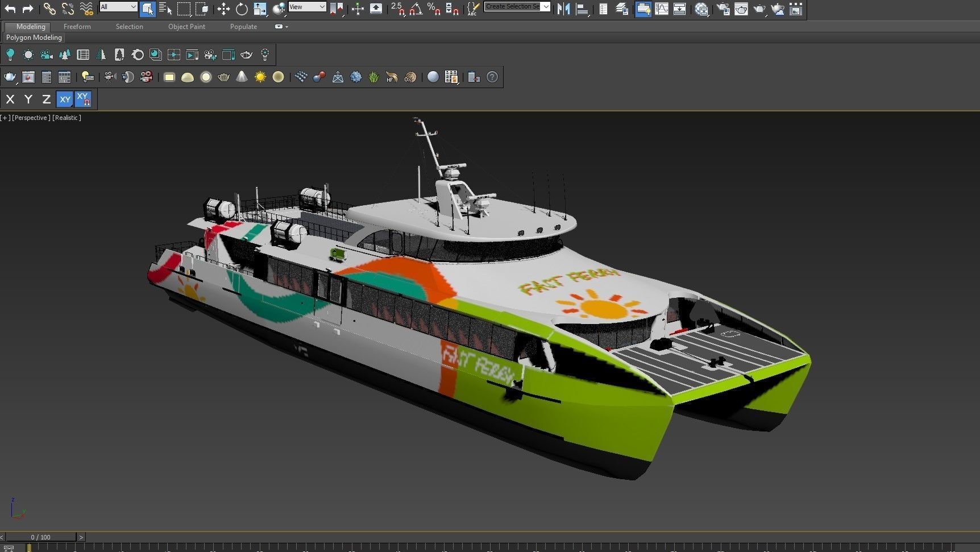This screenshot has width=980, height=552.
Task: Click the teal camera icon
Action: click(47, 55)
